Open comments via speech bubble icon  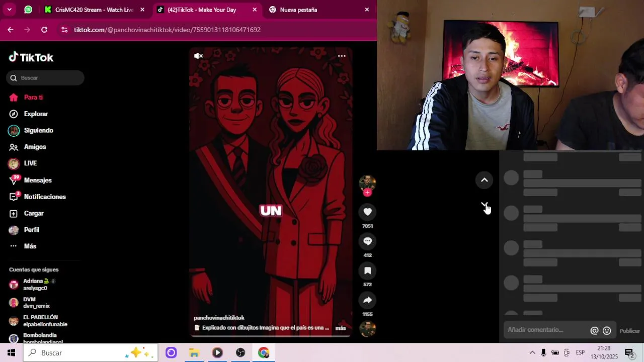click(x=367, y=241)
